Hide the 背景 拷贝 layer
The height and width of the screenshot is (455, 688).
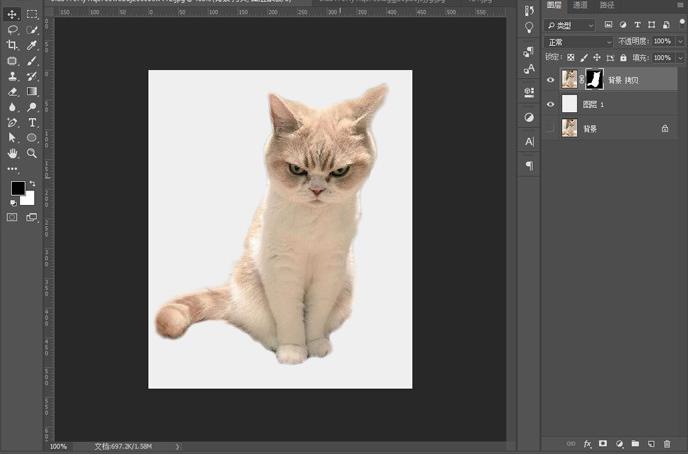pos(550,80)
